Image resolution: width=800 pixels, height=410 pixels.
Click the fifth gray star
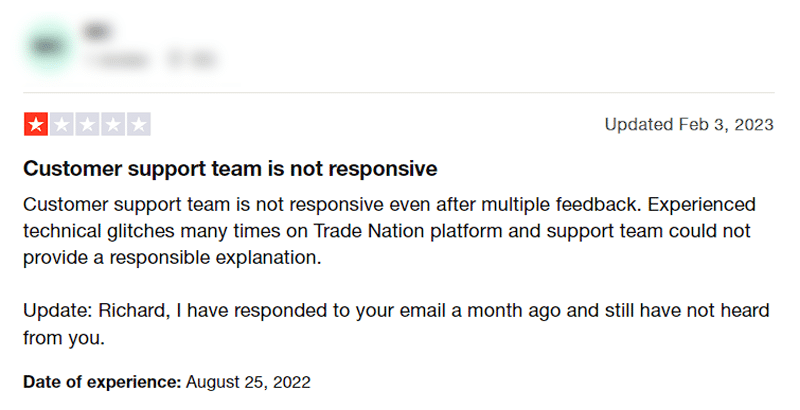coord(138,124)
